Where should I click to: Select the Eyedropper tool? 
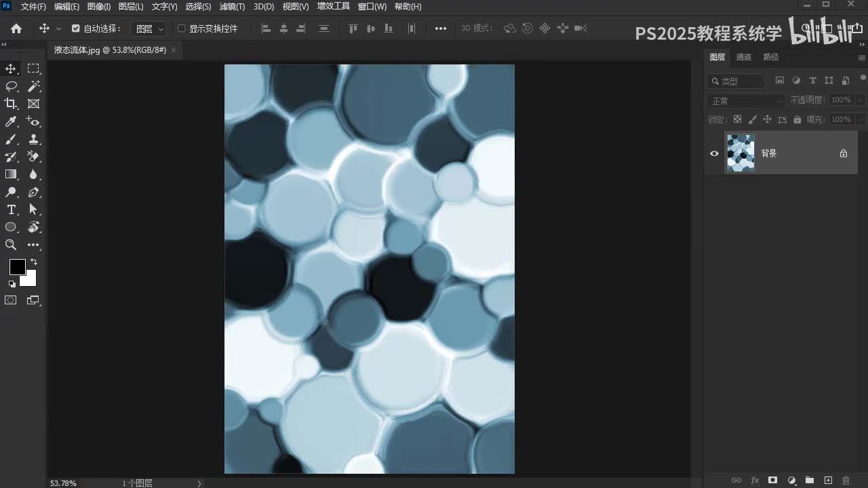11,121
